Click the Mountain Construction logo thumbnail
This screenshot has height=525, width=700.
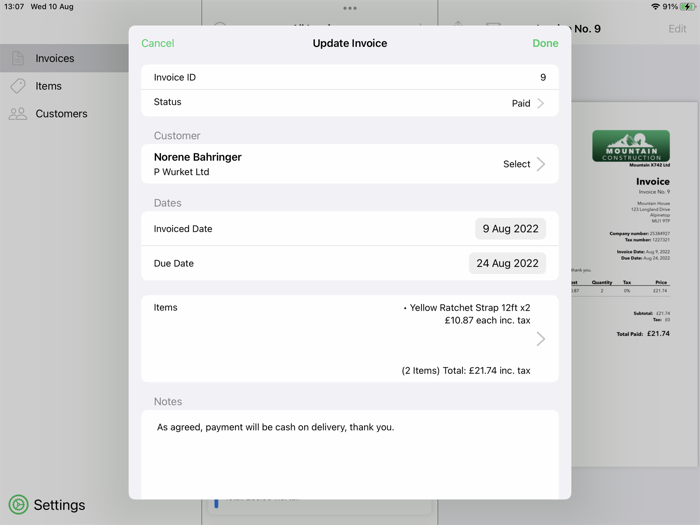pos(631,146)
